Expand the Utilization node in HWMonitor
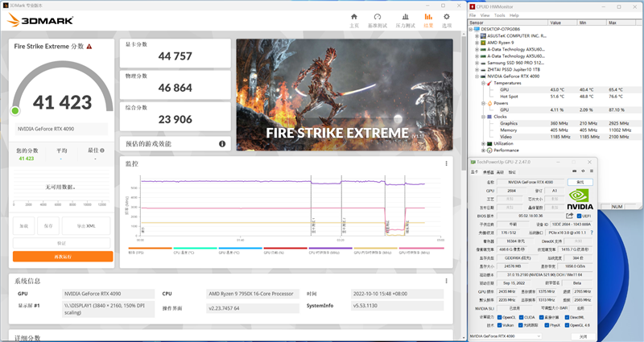 click(484, 144)
